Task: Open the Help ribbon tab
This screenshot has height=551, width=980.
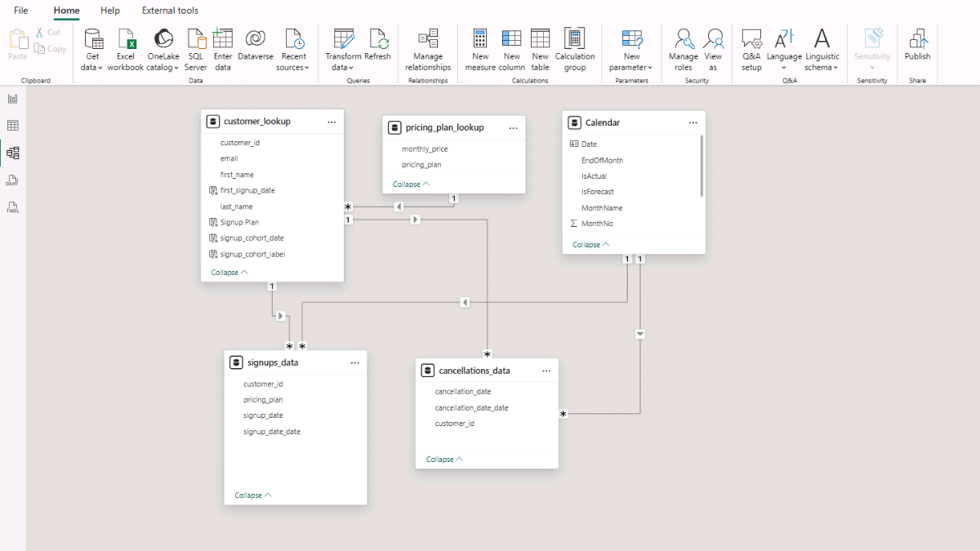Action: tap(110, 11)
